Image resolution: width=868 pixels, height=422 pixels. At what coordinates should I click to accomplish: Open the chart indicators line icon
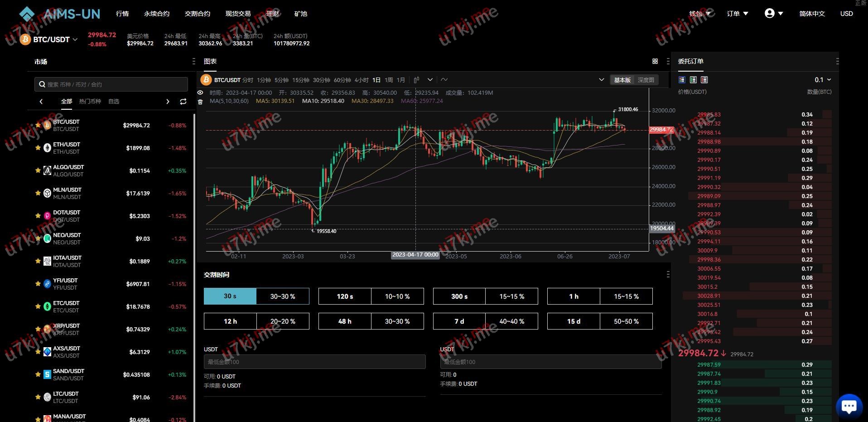444,80
